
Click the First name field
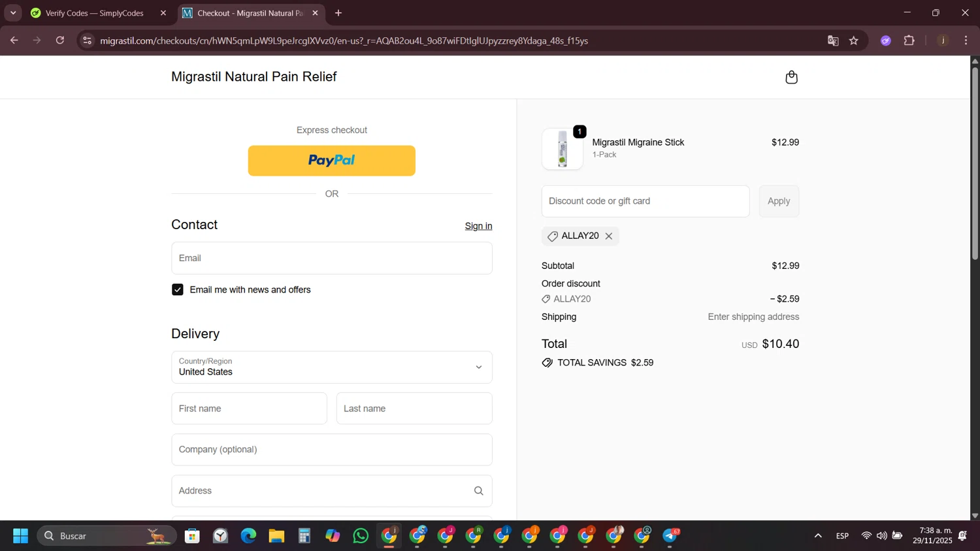[249, 409]
